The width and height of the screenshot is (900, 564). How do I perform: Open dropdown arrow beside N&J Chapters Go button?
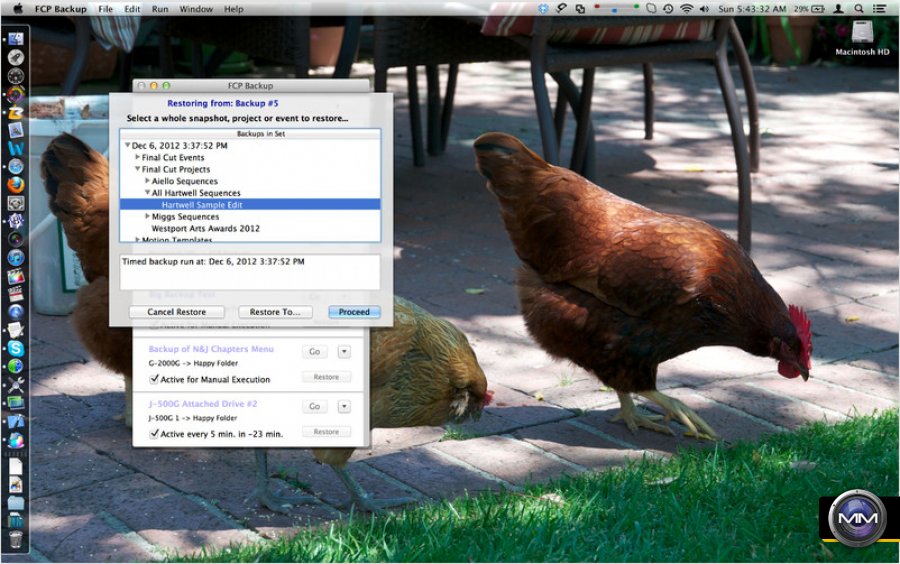344,352
